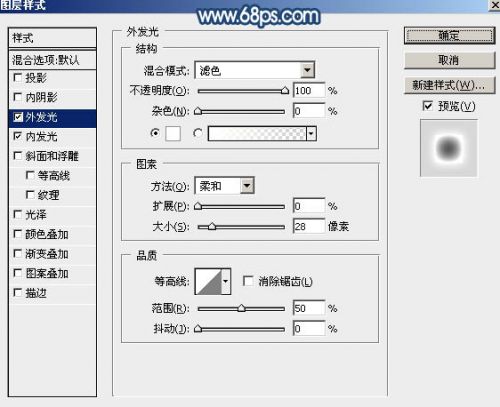500x407 pixels.
Task: Open the 方法 technique dropdown
Action: pyautogui.click(x=225, y=186)
